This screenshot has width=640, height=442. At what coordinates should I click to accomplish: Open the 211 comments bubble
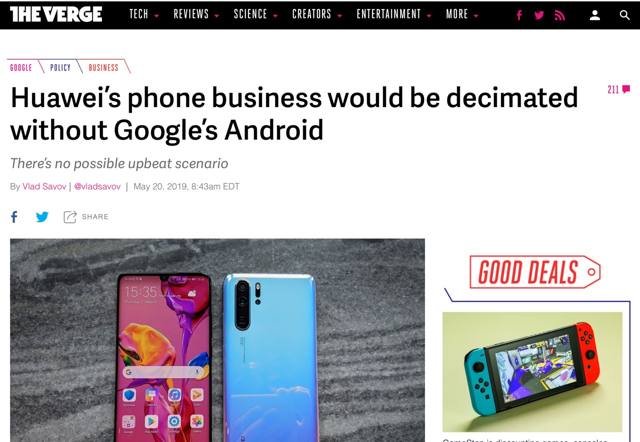[618, 89]
